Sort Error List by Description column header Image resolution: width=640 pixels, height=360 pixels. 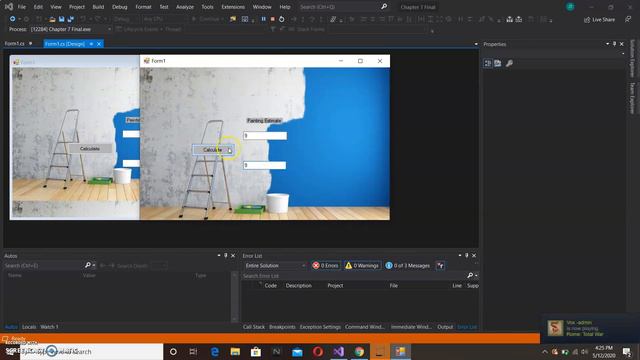pyautogui.click(x=298, y=286)
